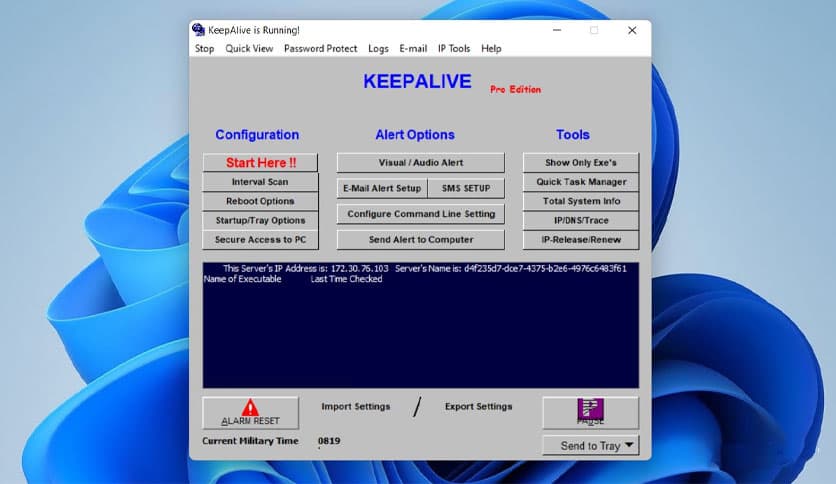Click the IP-Release/Renew button
836x484 pixels.
(581, 239)
